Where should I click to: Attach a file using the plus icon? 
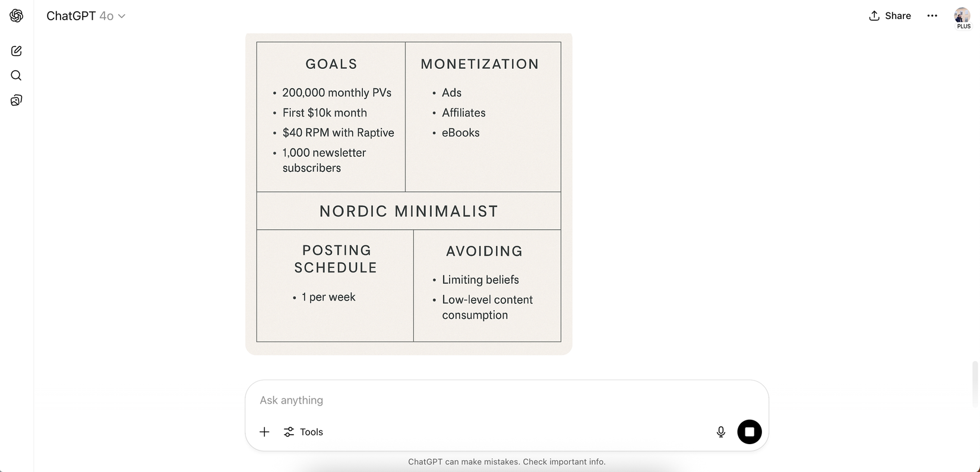tap(264, 432)
